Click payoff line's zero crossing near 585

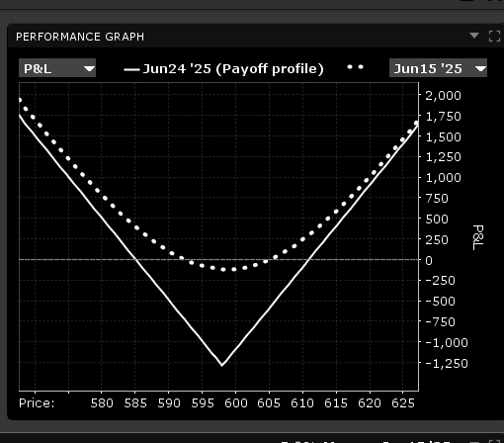point(135,260)
